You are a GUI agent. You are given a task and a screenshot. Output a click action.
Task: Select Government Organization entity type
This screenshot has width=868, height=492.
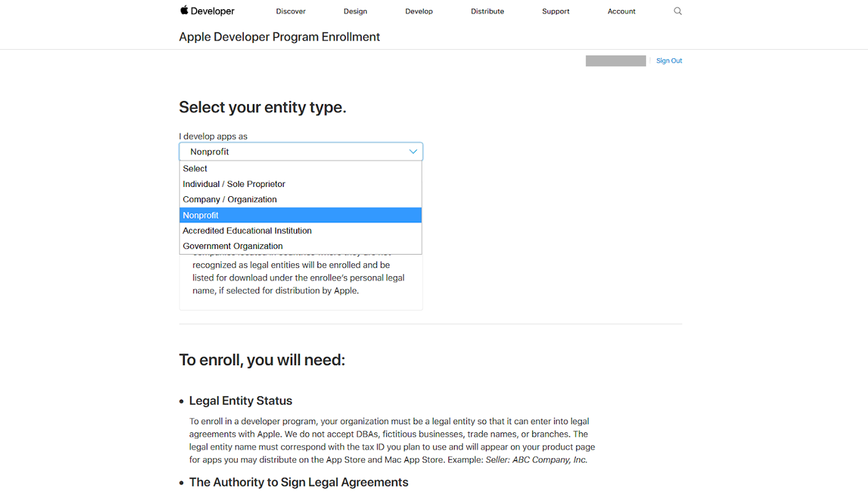coord(301,246)
